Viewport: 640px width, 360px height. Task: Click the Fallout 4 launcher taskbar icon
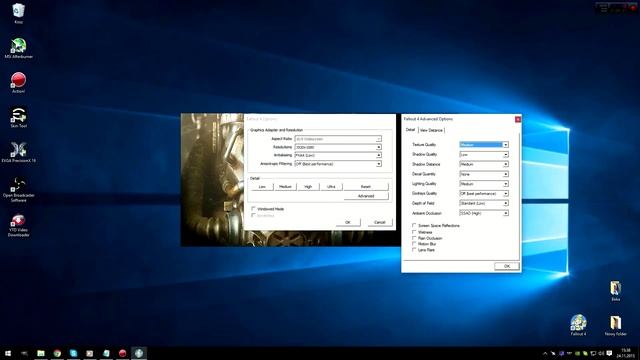[x=139, y=353]
